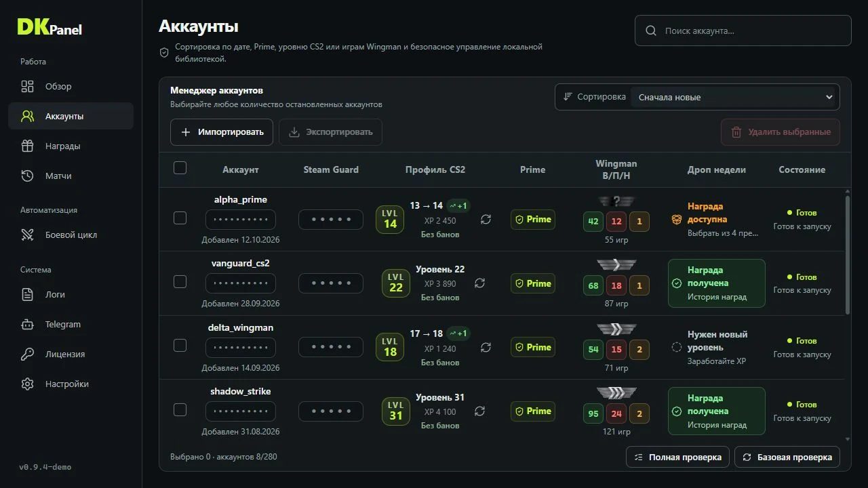Select the delta_wingman account checkbox
This screenshot has width=868, height=488.
pyautogui.click(x=180, y=345)
